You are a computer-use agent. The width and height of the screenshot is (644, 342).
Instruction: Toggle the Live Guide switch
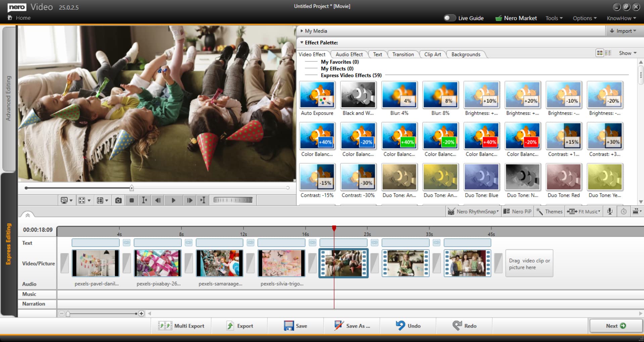(x=450, y=18)
